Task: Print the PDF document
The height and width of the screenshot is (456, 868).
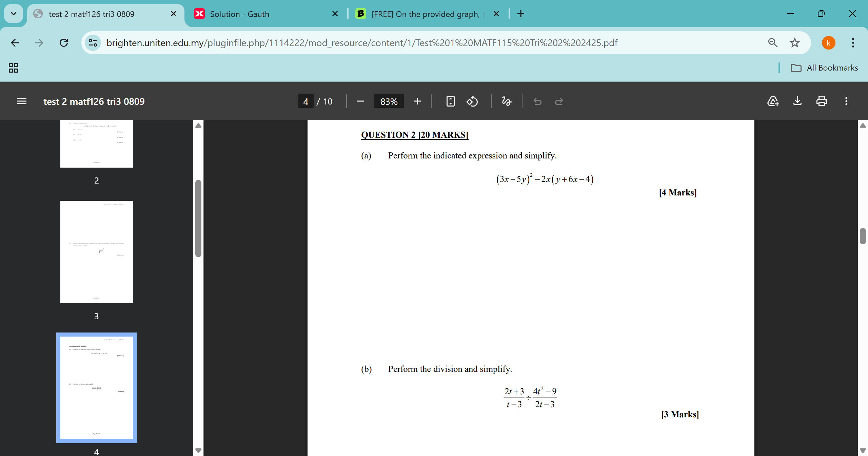Action: (822, 101)
